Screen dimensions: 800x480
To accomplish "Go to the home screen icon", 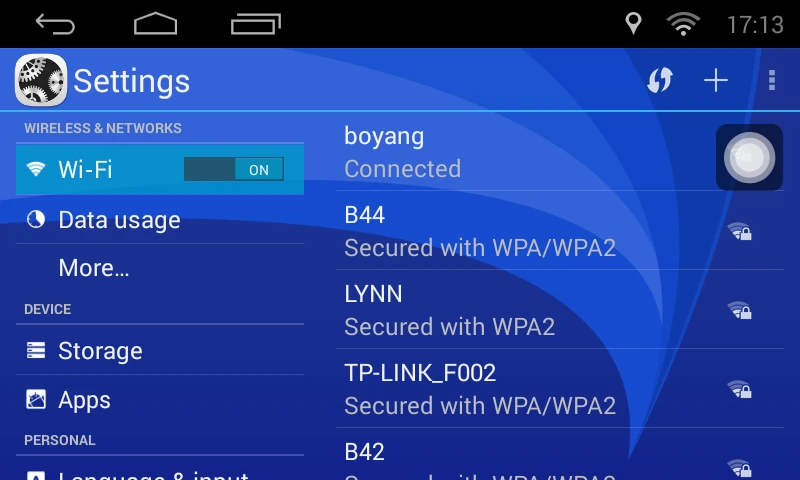I will (x=155, y=23).
